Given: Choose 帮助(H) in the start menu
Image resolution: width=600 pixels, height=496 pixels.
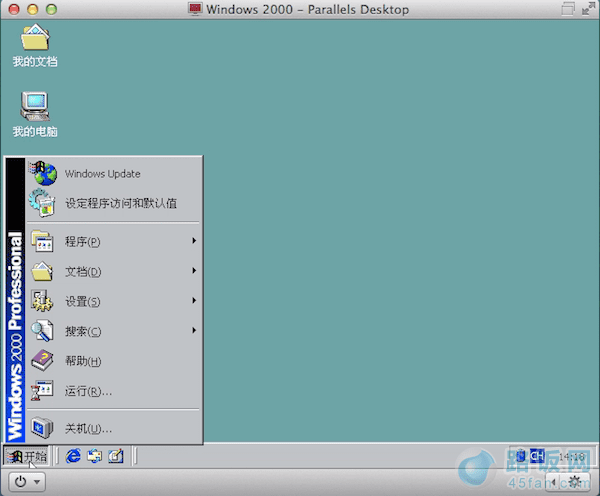Looking at the screenshot, I should [114, 361].
